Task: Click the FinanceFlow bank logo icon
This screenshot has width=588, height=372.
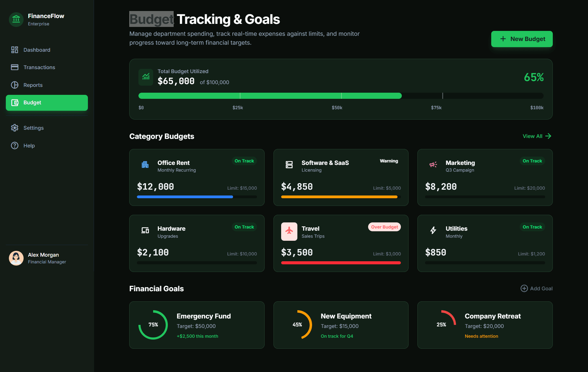Action: click(16, 20)
